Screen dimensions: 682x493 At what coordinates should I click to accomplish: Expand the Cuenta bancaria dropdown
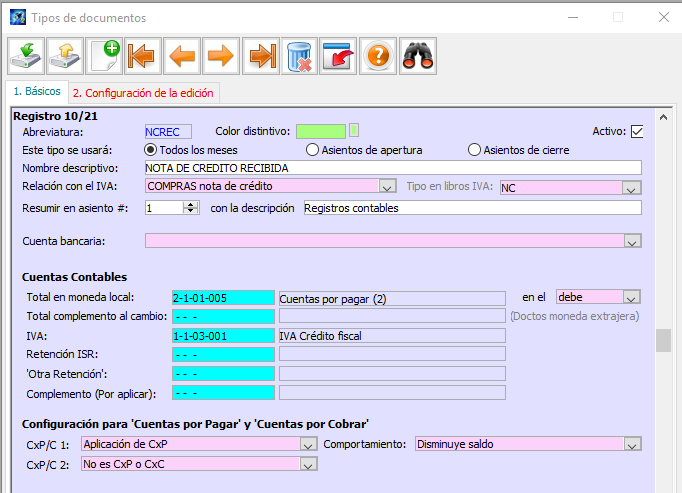(x=631, y=241)
